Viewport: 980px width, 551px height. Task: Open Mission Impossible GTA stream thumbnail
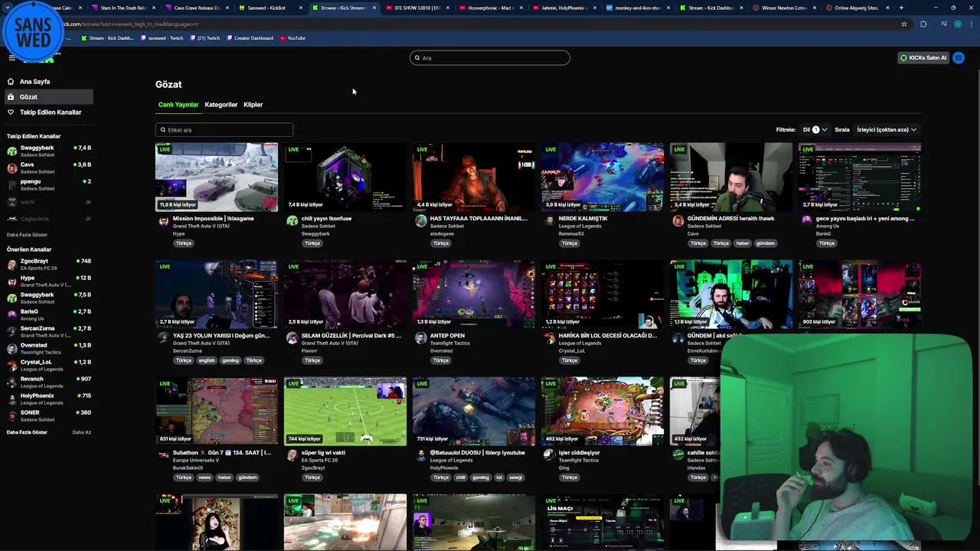click(217, 177)
